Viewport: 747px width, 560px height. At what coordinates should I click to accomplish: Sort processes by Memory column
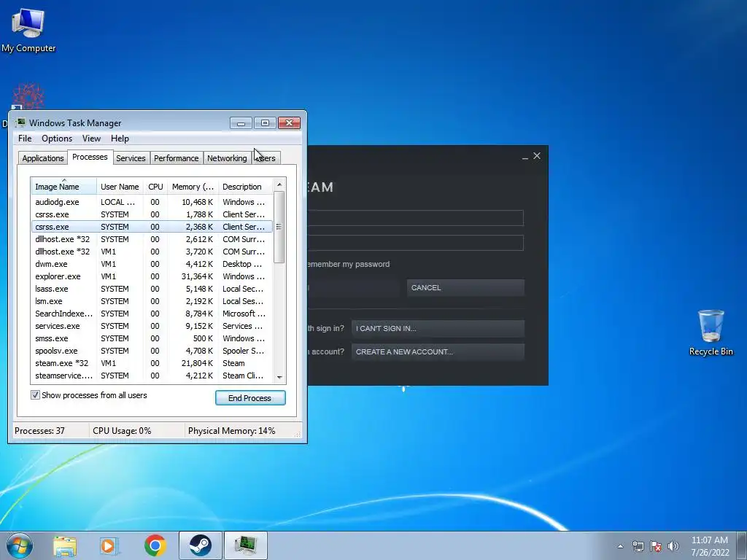[x=193, y=187]
